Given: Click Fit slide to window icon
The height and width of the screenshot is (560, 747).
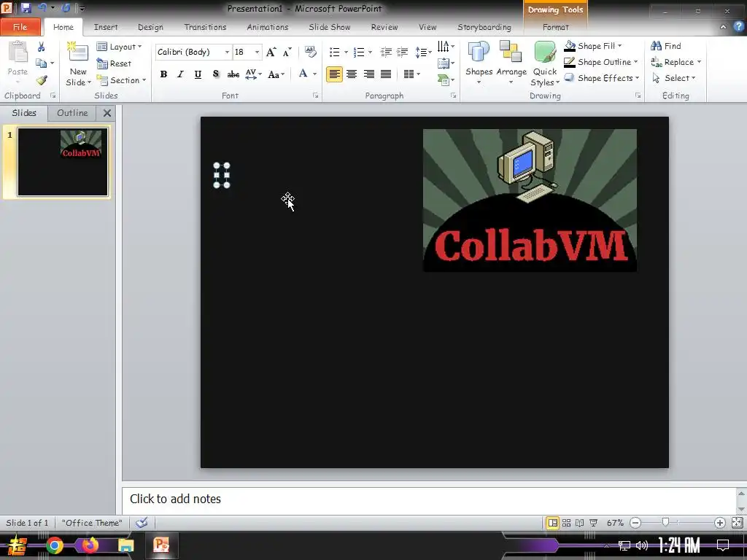Looking at the screenshot, I should coord(737,523).
